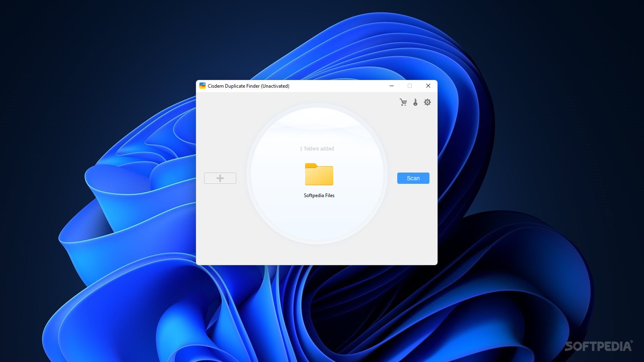Minimize the Cisdem Duplicate Finder window
This screenshot has height=362, width=644.
tap(392, 86)
